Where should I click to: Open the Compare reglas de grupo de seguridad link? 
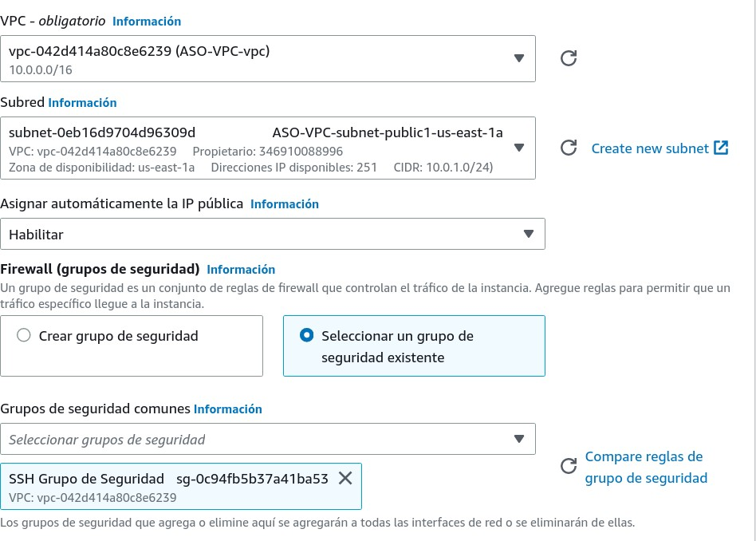pyautogui.click(x=645, y=468)
